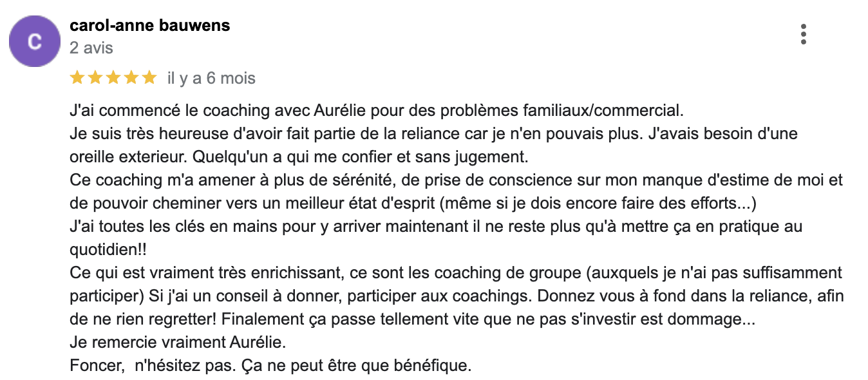
Task: Click the "il y a 6 mois" timestamp
Action: pos(211,79)
